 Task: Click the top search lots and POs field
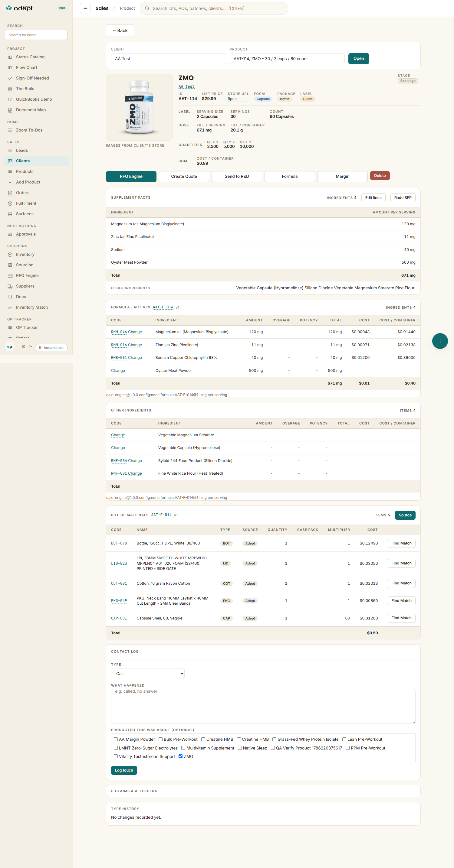214,8
